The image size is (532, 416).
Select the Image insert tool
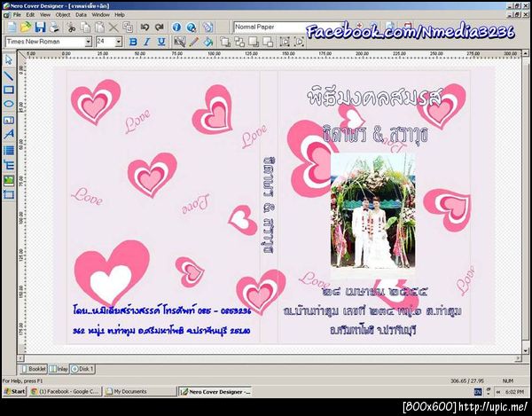coord(9,180)
